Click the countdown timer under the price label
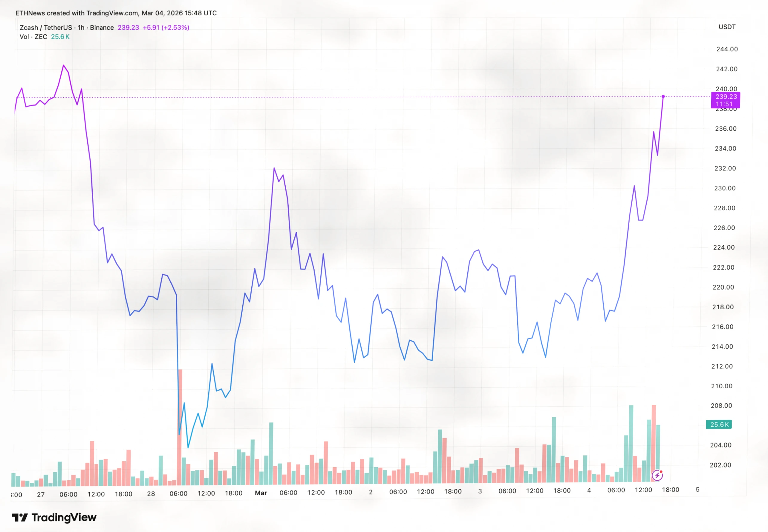This screenshot has width=768, height=532. pos(724,104)
